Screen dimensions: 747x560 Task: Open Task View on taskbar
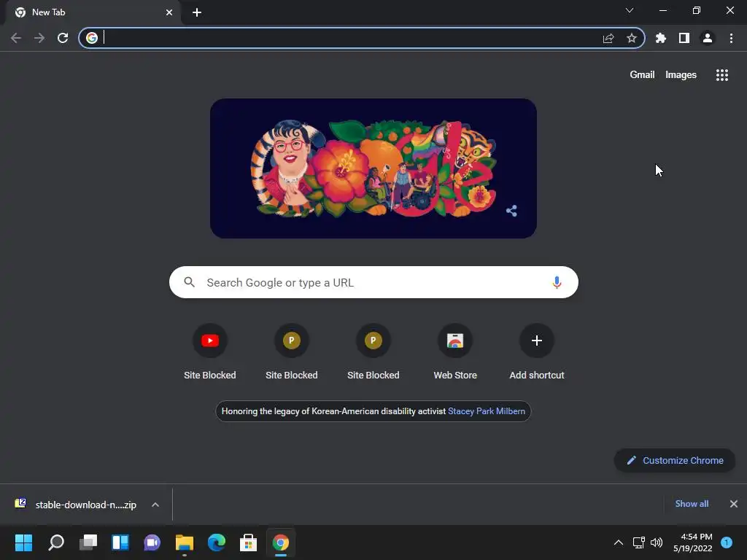pos(88,542)
